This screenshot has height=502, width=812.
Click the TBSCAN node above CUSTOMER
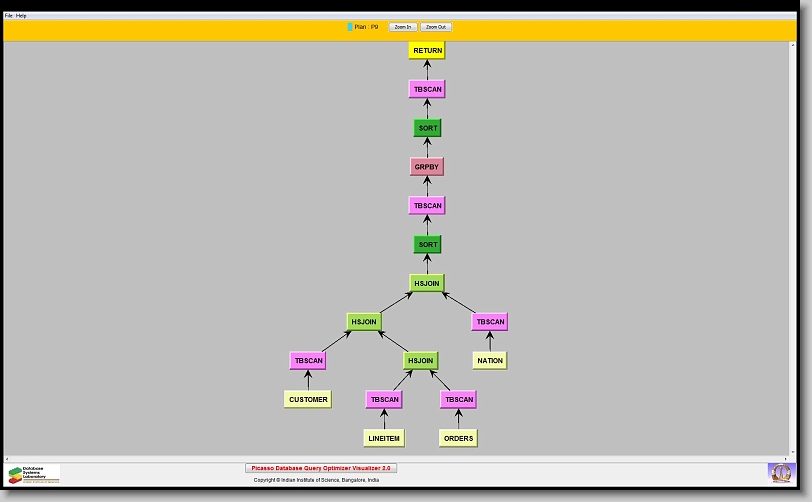coord(308,360)
